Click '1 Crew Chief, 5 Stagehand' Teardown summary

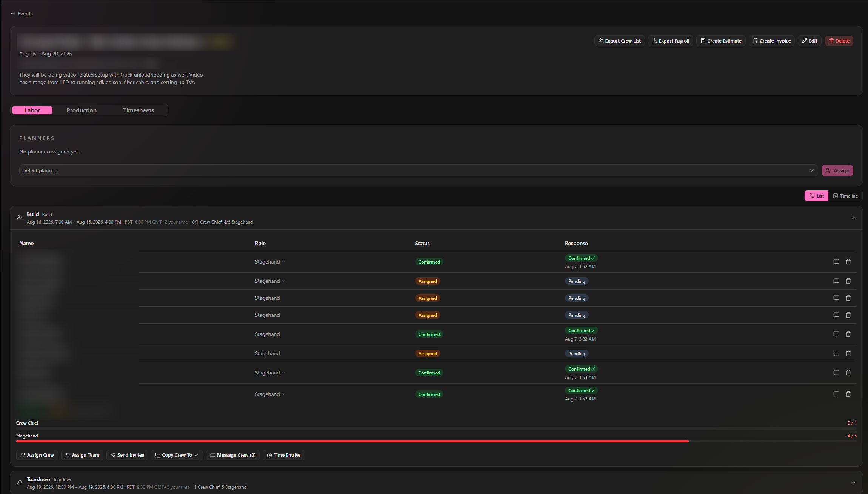coord(220,487)
